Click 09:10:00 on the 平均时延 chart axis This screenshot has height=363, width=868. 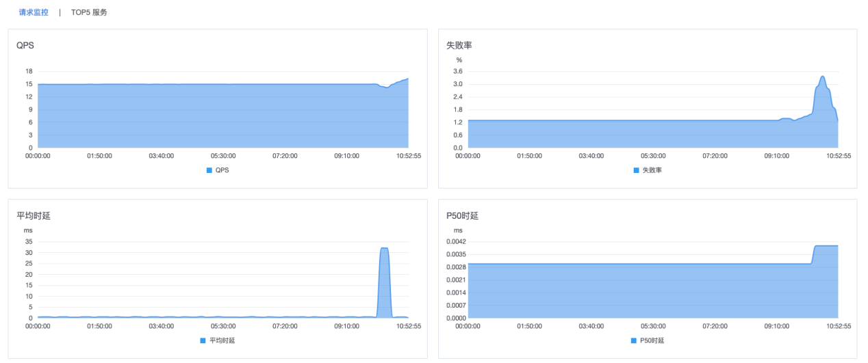click(x=347, y=327)
